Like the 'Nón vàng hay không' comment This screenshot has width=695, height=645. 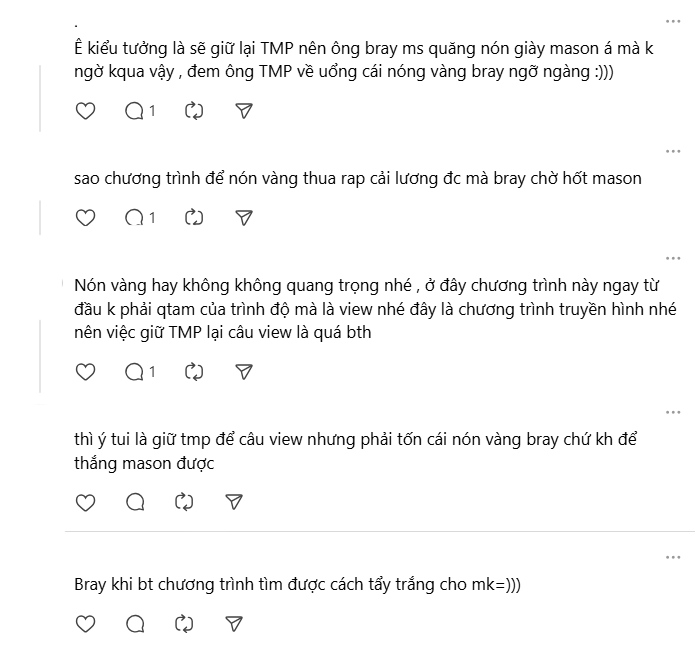[86, 371]
